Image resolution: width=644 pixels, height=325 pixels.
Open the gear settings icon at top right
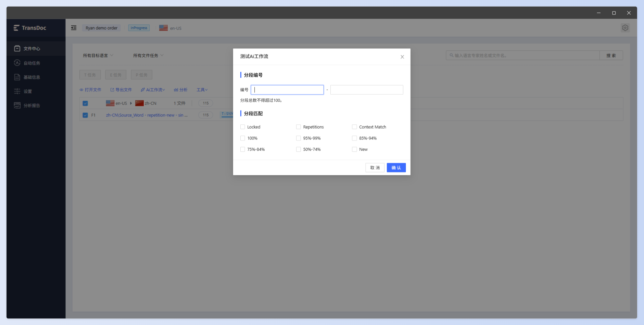pos(625,28)
